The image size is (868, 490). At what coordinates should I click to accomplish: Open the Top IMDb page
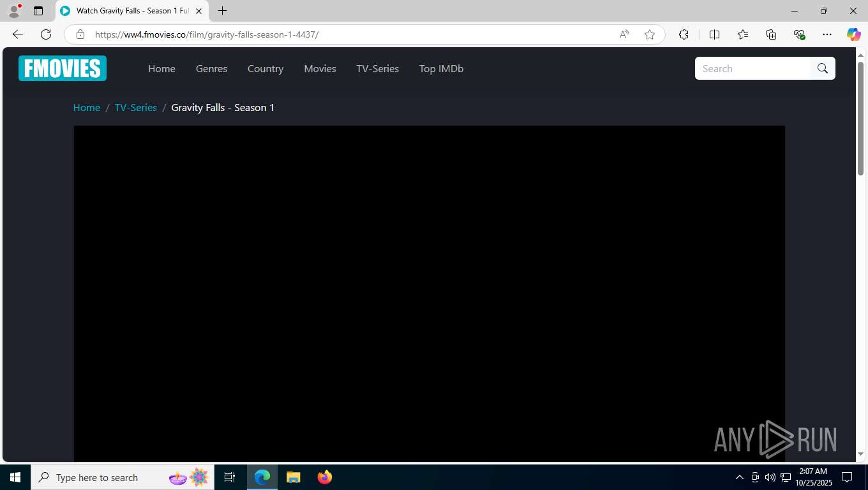[441, 68]
